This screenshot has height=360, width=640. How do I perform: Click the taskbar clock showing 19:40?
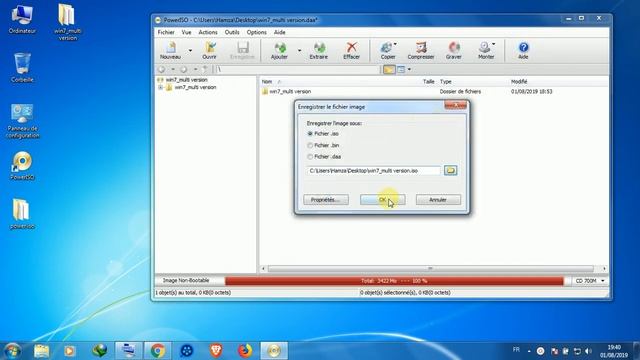click(614, 351)
